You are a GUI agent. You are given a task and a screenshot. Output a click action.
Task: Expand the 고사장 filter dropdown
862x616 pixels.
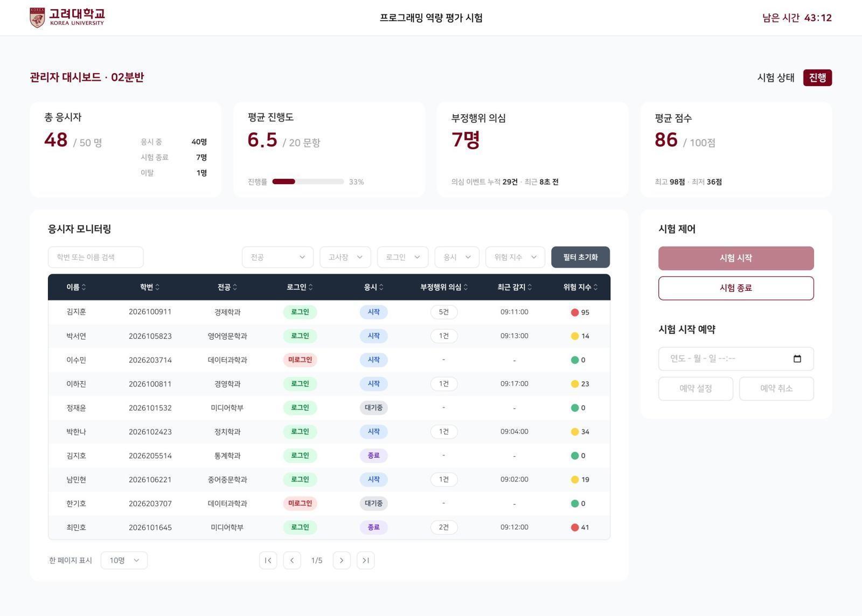click(345, 257)
